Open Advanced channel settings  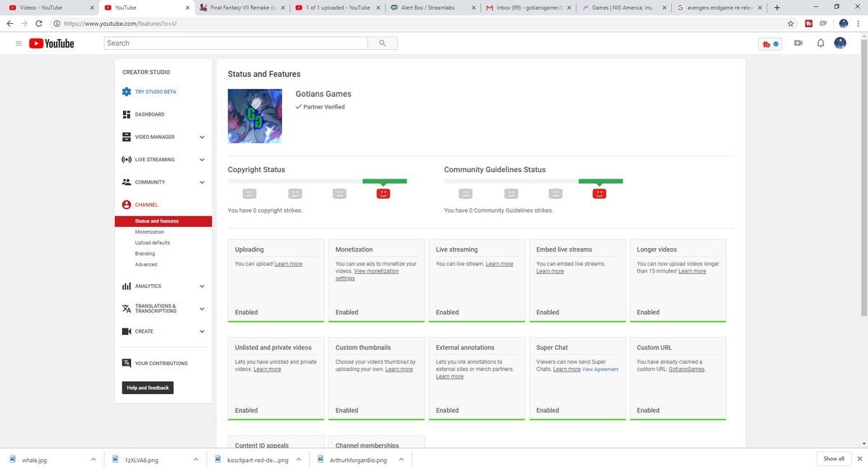(x=146, y=265)
